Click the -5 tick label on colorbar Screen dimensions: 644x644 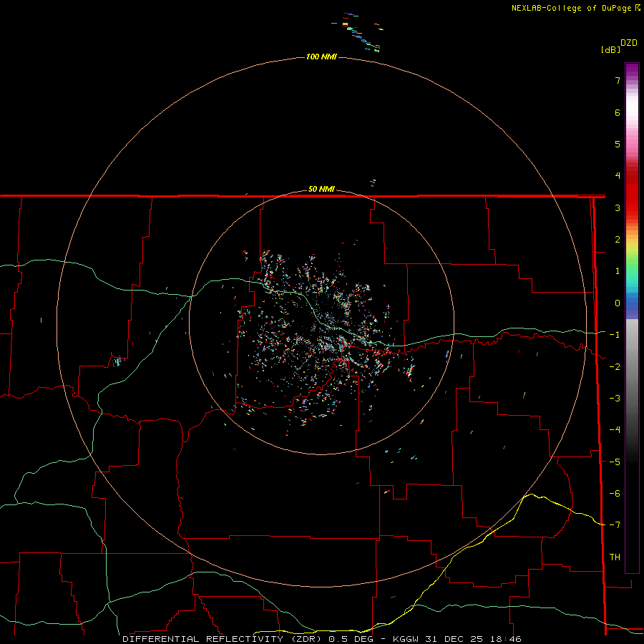(615, 462)
